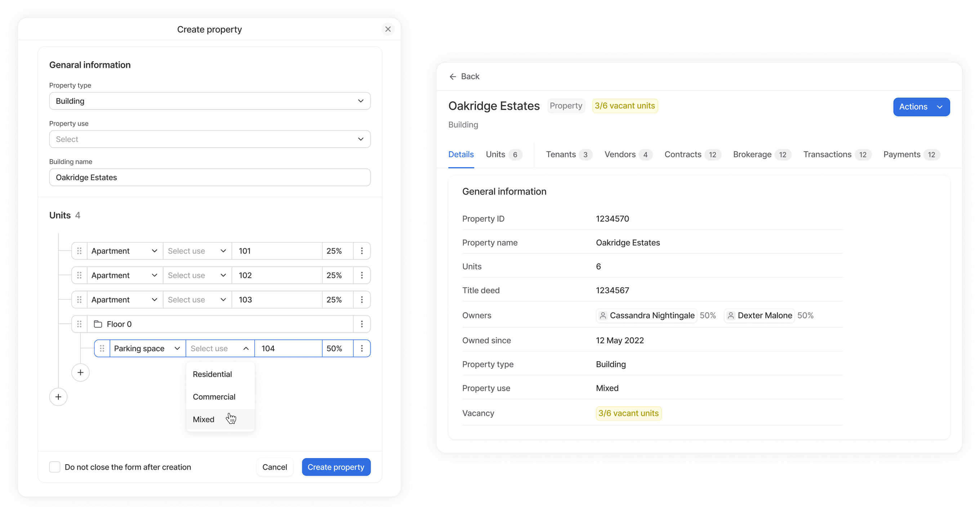The image size is (980, 515).
Task: Click Cassandra Nightingale's person icon
Action: pos(603,316)
